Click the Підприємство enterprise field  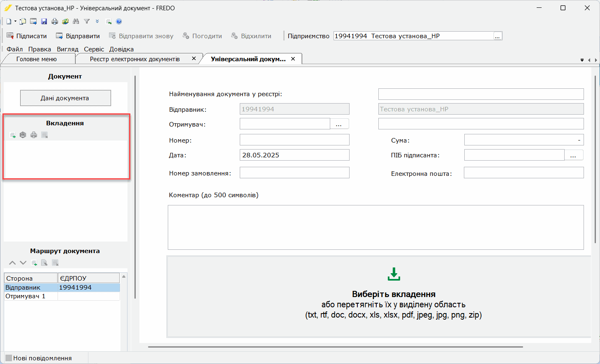(x=413, y=36)
